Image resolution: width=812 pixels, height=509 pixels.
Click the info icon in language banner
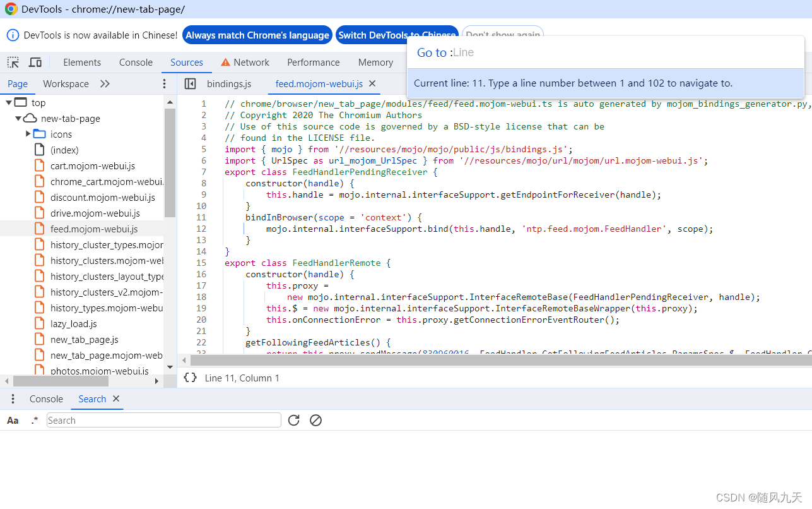[x=13, y=35]
